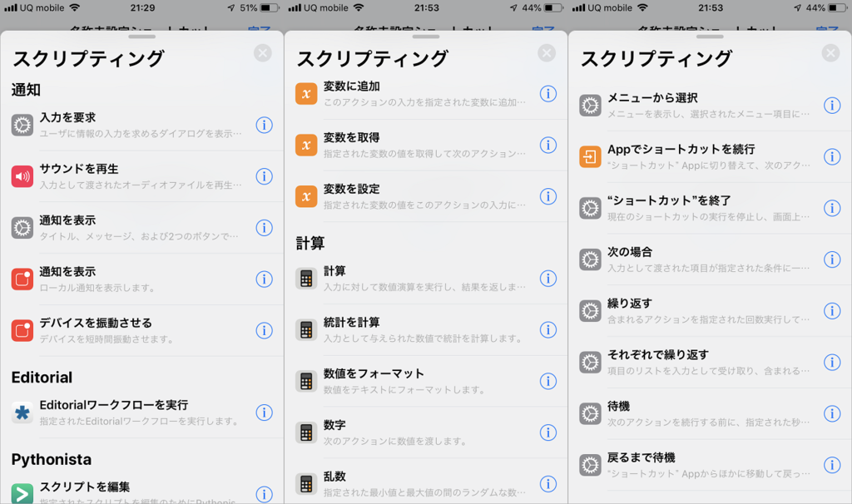Tap the calculator icon beside 統計を計算
The height and width of the screenshot is (504, 852).
(306, 330)
